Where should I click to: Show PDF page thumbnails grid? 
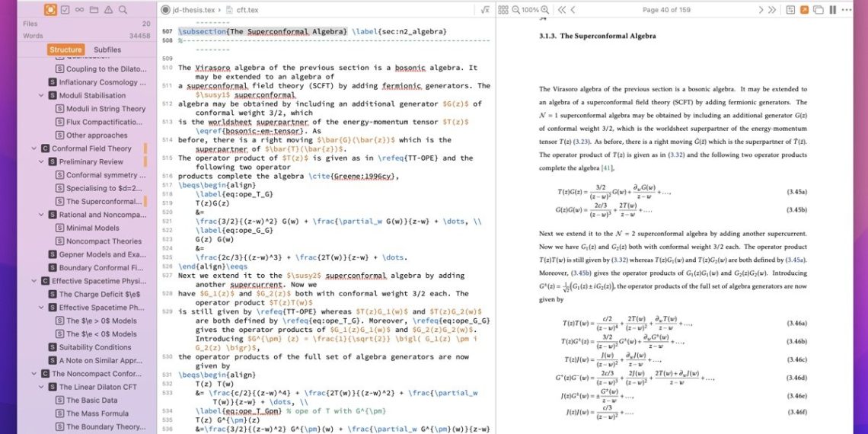(504, 10)
